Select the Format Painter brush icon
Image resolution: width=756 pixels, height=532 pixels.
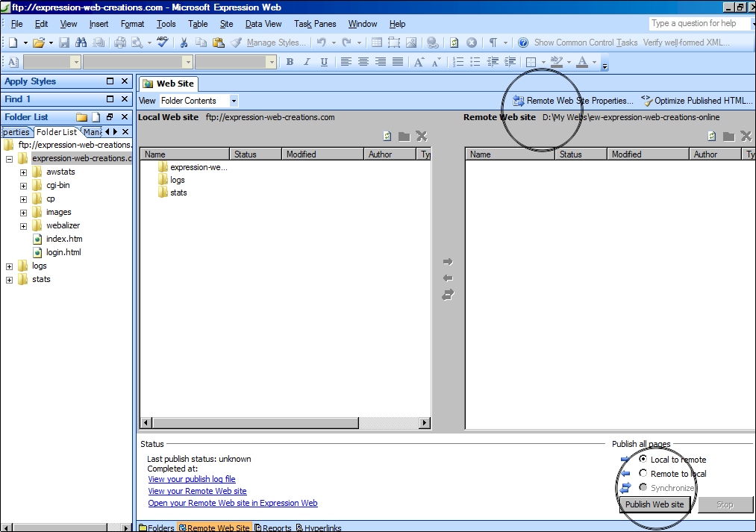click(236, 43)
